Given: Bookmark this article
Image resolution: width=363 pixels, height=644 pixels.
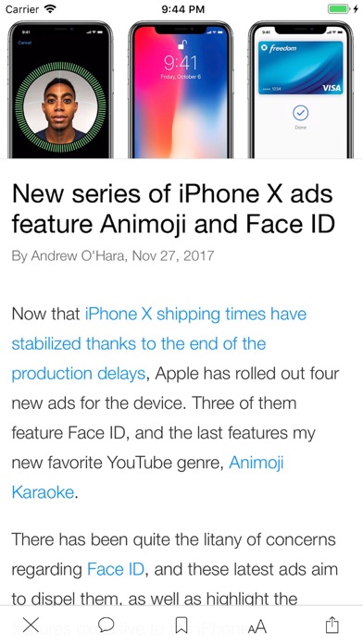Looking at the screenshot, I should click(181, 625).
